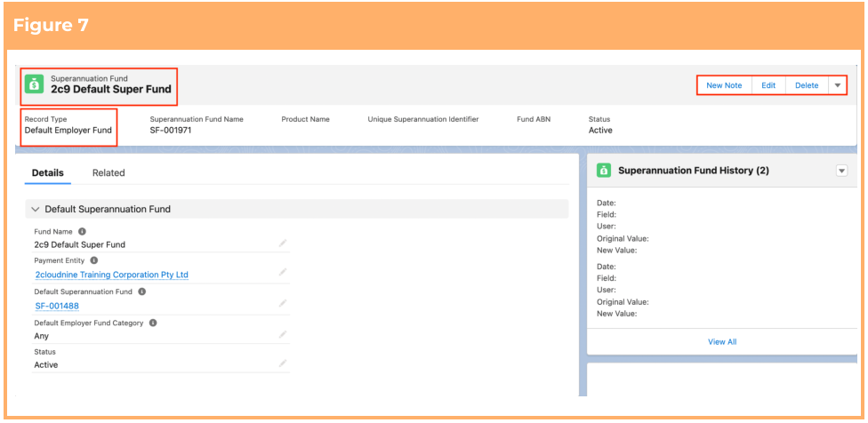868x423 pixels.
Task: Click the Fund ABN header label
Action: click(533, 119)
